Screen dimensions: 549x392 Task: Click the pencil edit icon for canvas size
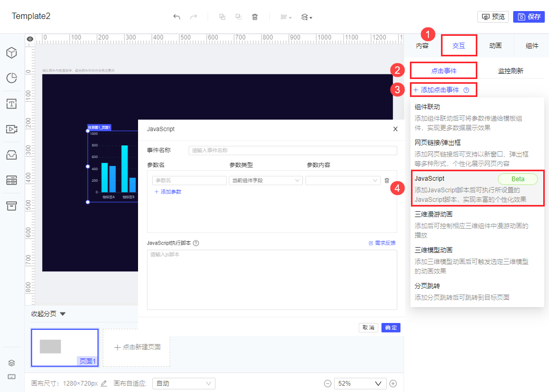click(104, 384)
